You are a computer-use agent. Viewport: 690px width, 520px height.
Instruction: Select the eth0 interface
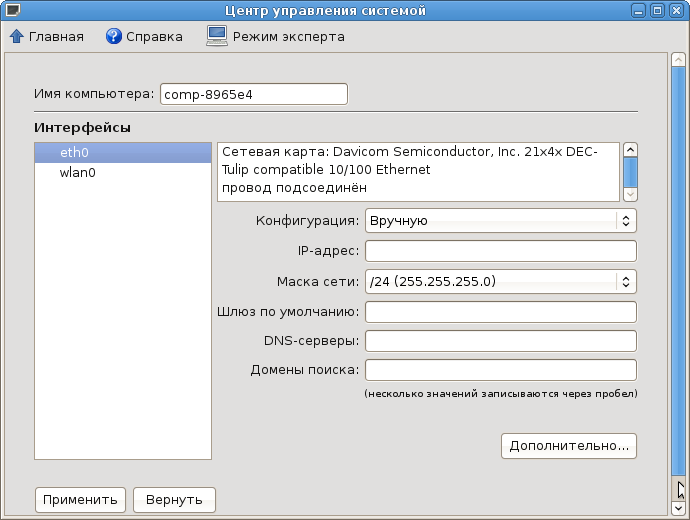pos(123,153)
